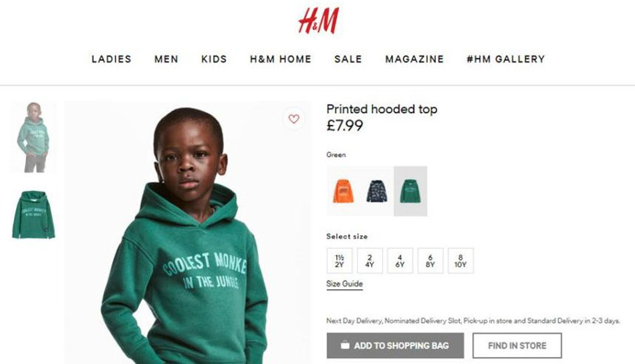Select the dark blue patterned hoodie option
Screen dimensions: 635x364
click(376, 191)
